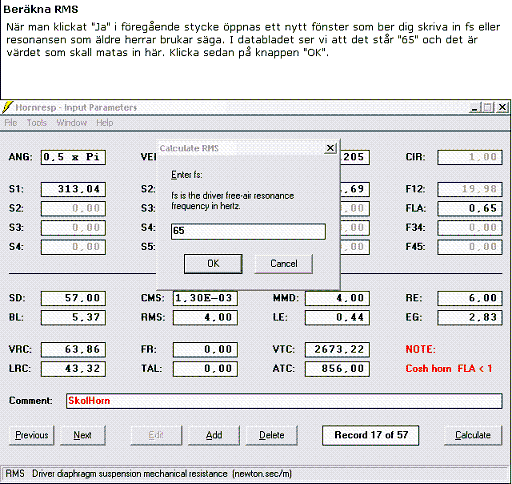The height and width of the screenshot is (484, 512).
Task: Select the RMS field showing 4,00
Action: pyautogui.click(x=205, y=317)
